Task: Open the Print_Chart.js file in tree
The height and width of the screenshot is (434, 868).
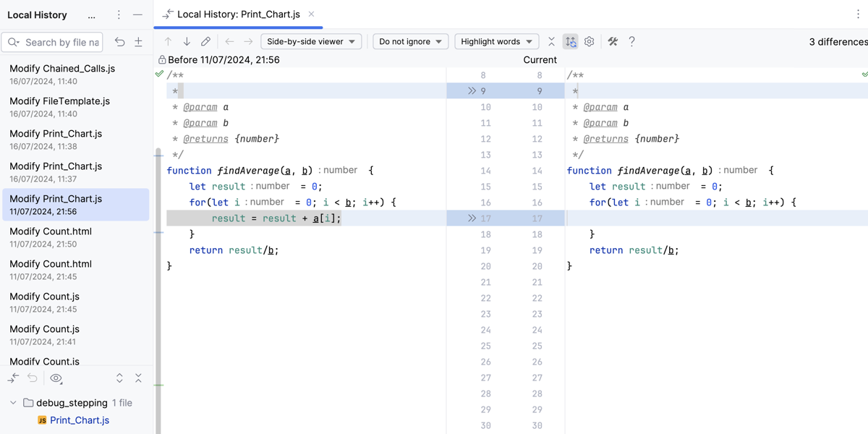Action: [79, 420]
